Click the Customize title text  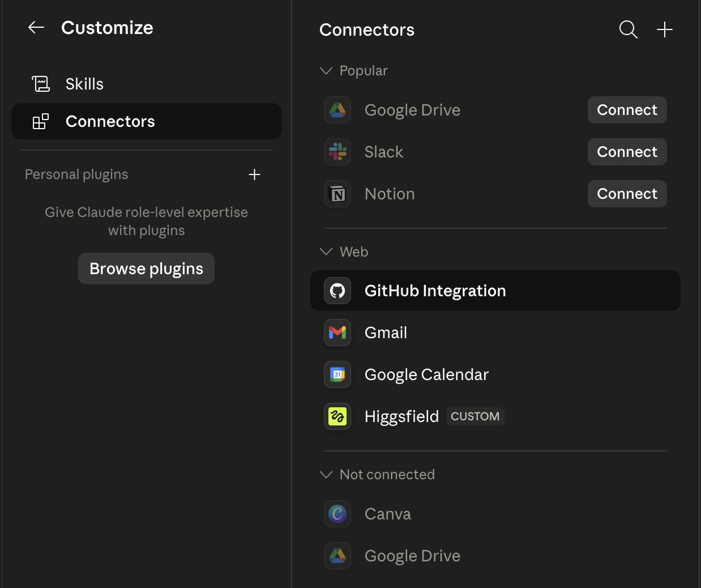click(107, 28)
